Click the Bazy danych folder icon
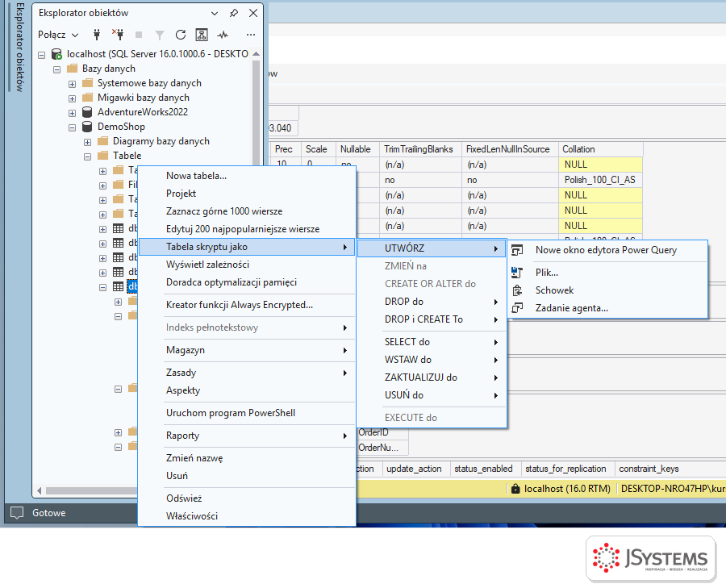This screenshot has width=726, height=588. click(73, 69)
